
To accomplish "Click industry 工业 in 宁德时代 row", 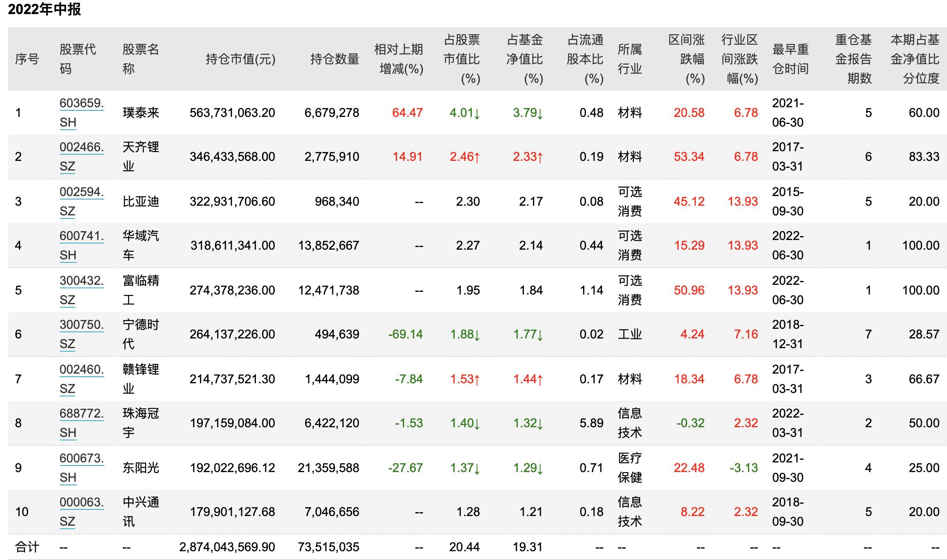I will [630, 334].
